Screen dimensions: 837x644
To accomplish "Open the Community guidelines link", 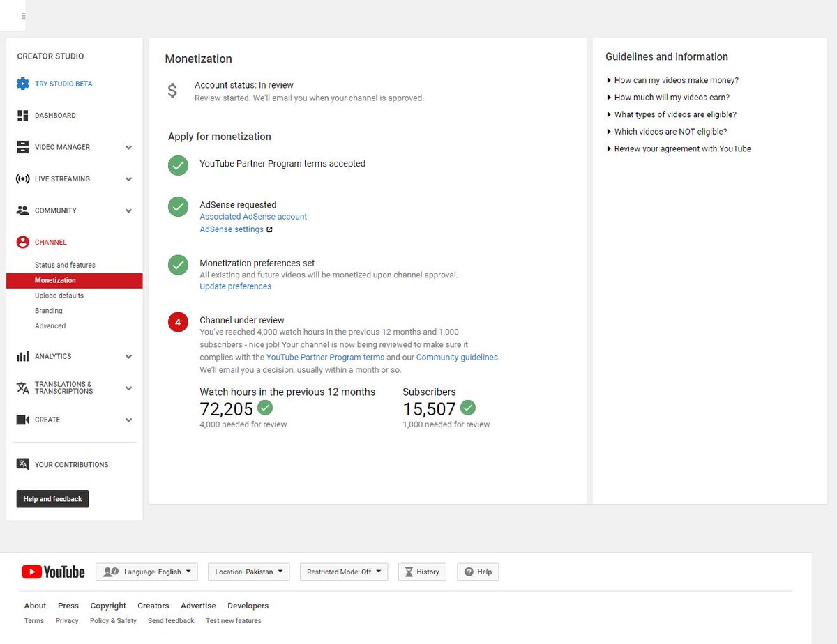I will [457, 357].
